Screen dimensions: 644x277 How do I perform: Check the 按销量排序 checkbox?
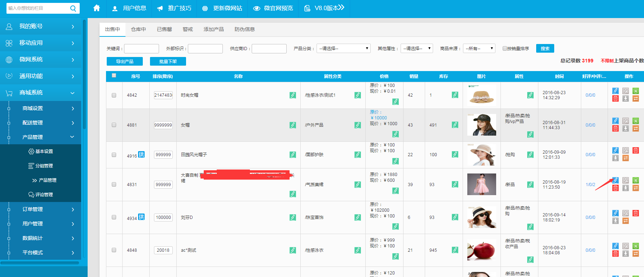tap(505, 48)
